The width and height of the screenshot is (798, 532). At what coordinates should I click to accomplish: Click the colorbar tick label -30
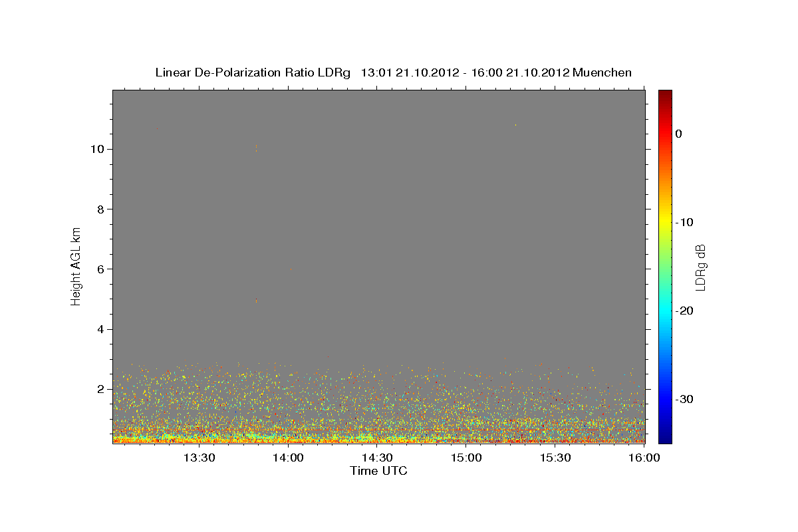tap(685, 399)
